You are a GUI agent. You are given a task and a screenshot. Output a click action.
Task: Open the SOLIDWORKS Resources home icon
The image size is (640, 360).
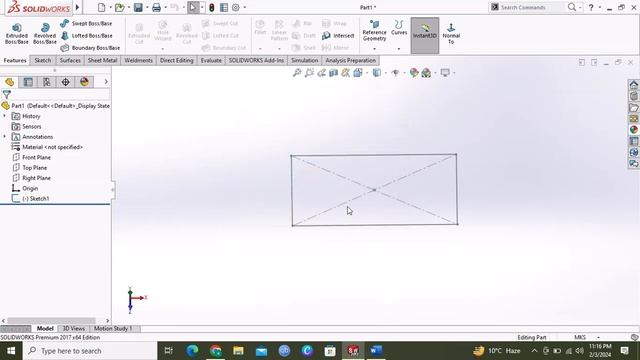pyautogui.click(x=633, y=85)
